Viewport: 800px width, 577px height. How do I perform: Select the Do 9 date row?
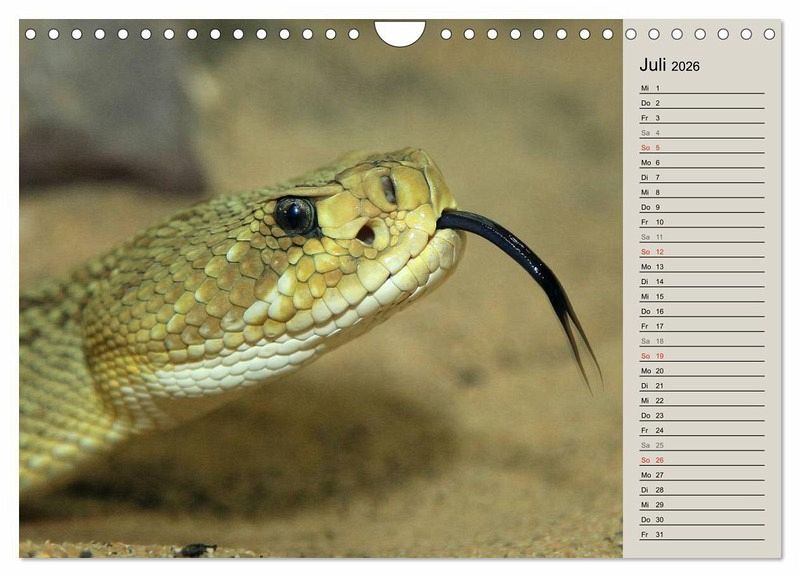[702, 207]
